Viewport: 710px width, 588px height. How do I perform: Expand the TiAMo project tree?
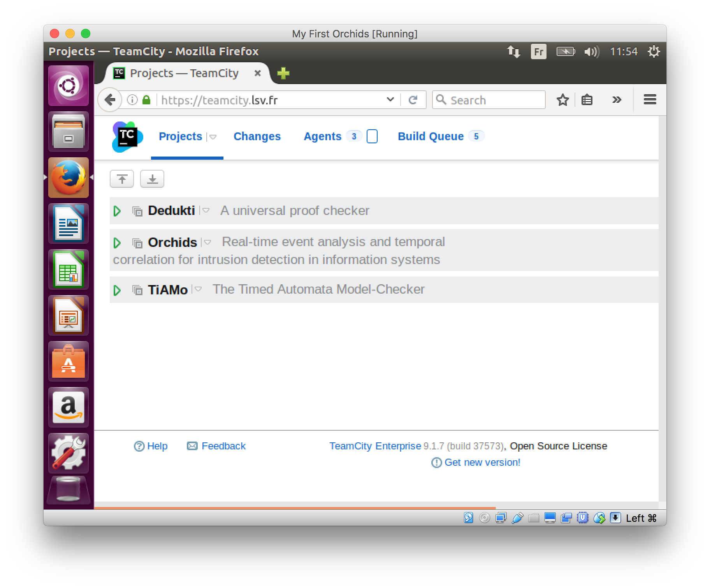tap(117, 290)
